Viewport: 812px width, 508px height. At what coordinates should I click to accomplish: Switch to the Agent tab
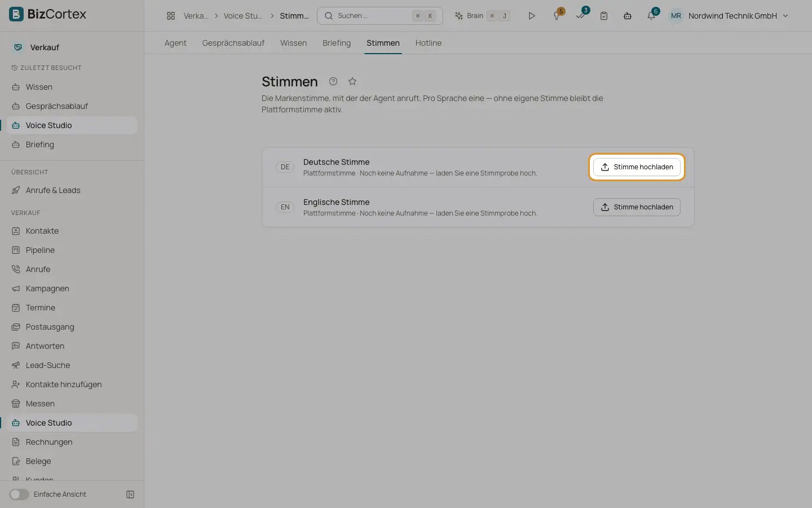coord(175,43)
